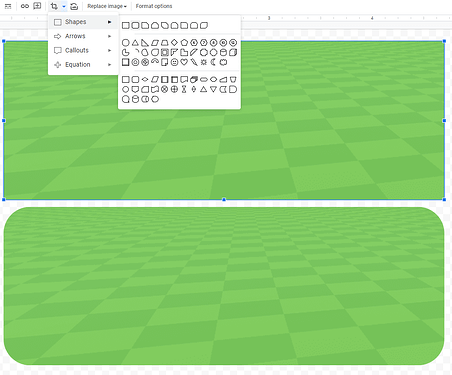Mask image with heart shape
The width and height of the screenshot is (452, 375).
pos(184,62)
